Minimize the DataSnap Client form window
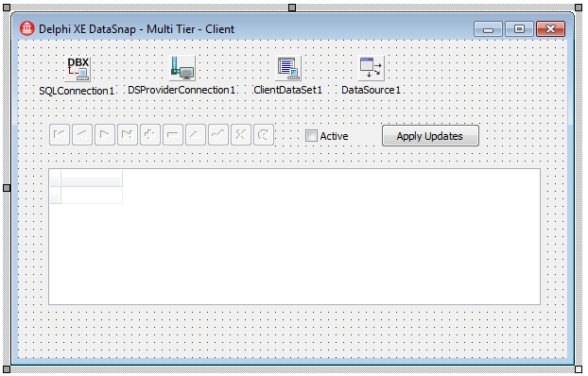The width and height of the screenshot is (588, 376). click(x=488, y=29)
